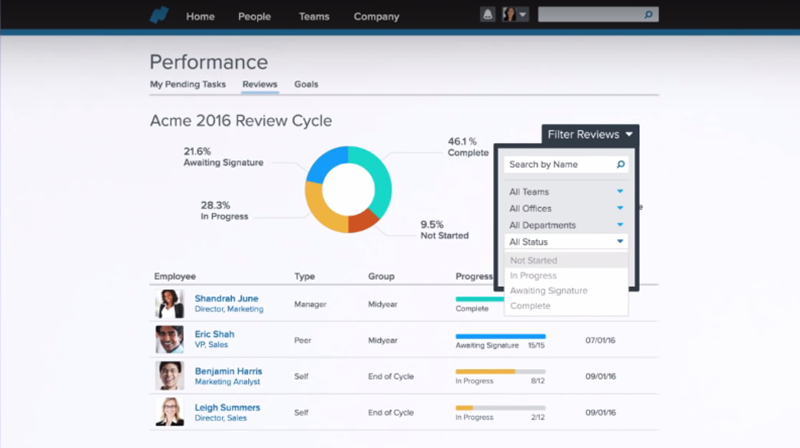Click the Search by Name field
Image resolution: width=800 pixels, height=448 pixels.
[x=559, y=165]
